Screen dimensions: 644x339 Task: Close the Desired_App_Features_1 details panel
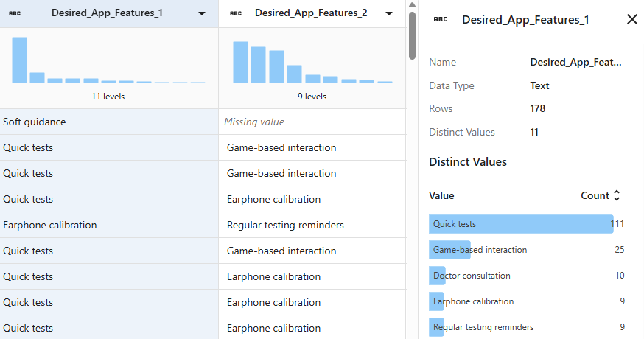(x=631, y=20)
